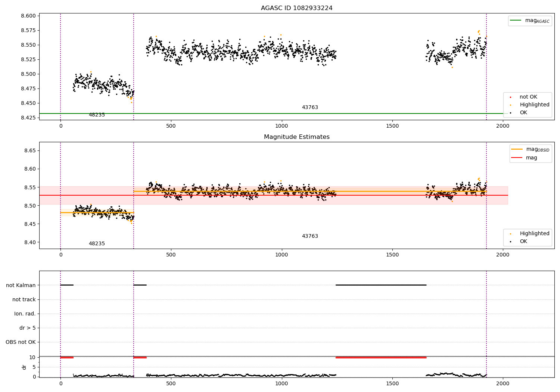Image resolution: width=560 pixels, height=392 pixels.
Task: Click the green mag AGASC horizontal line
Action: pos(273,113)
